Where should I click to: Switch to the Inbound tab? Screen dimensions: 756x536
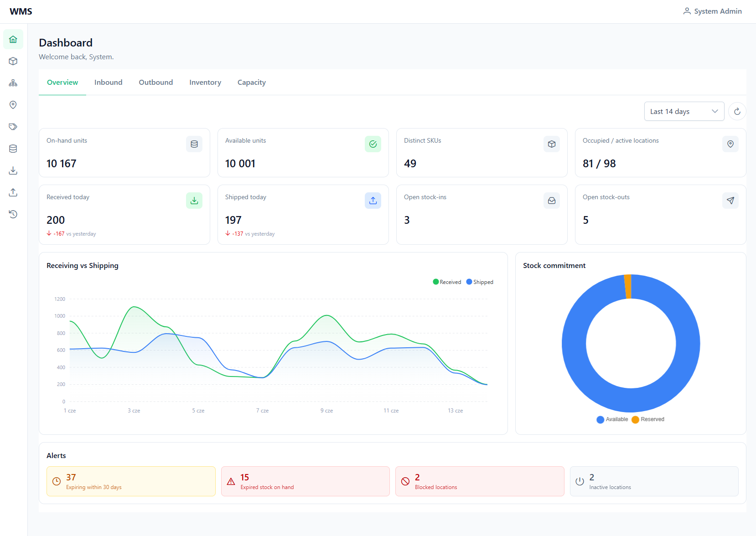point(109,82)
